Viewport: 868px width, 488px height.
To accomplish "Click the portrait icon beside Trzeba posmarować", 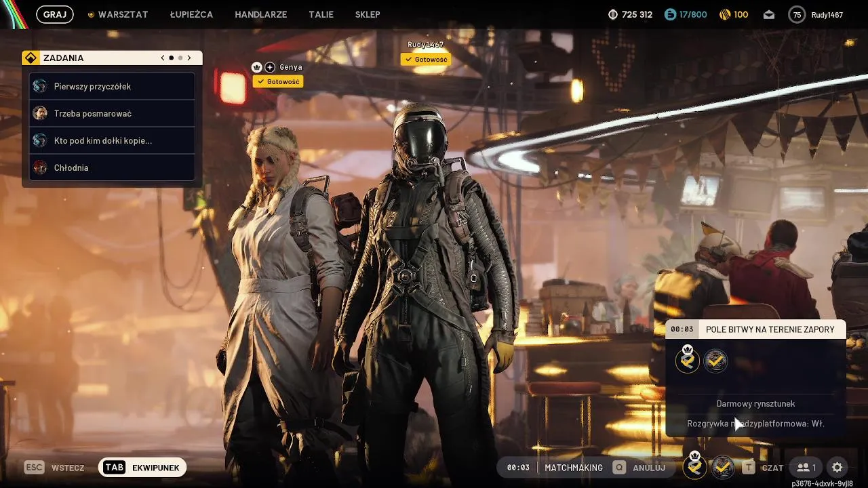I will pos(40,113).
